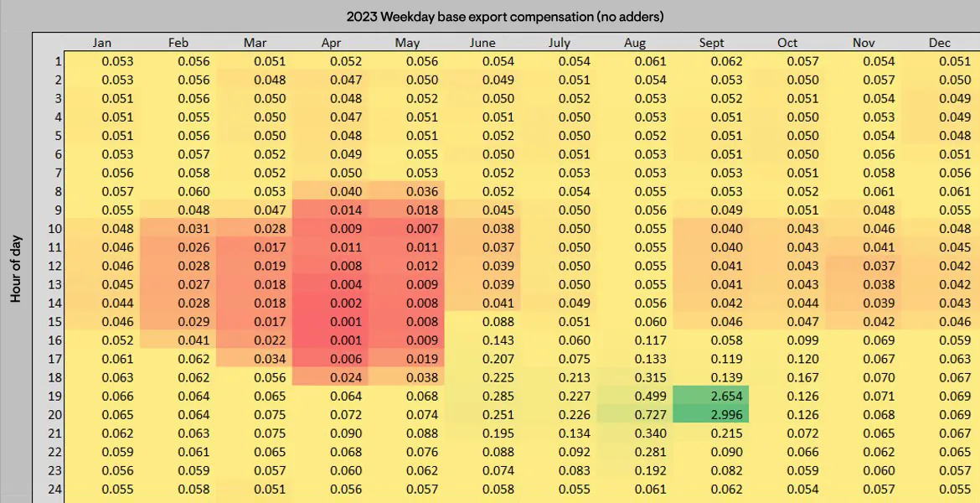Select the Sept hour 20 cell 2.996

coord(711,414)
